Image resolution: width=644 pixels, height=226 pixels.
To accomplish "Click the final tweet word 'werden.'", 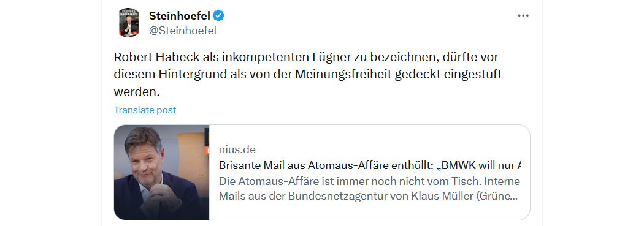I will (x=136, y=92).
